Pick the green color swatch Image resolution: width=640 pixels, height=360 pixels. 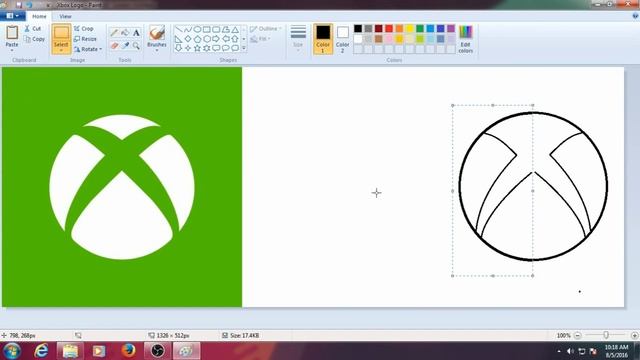(x=420, y=28)
